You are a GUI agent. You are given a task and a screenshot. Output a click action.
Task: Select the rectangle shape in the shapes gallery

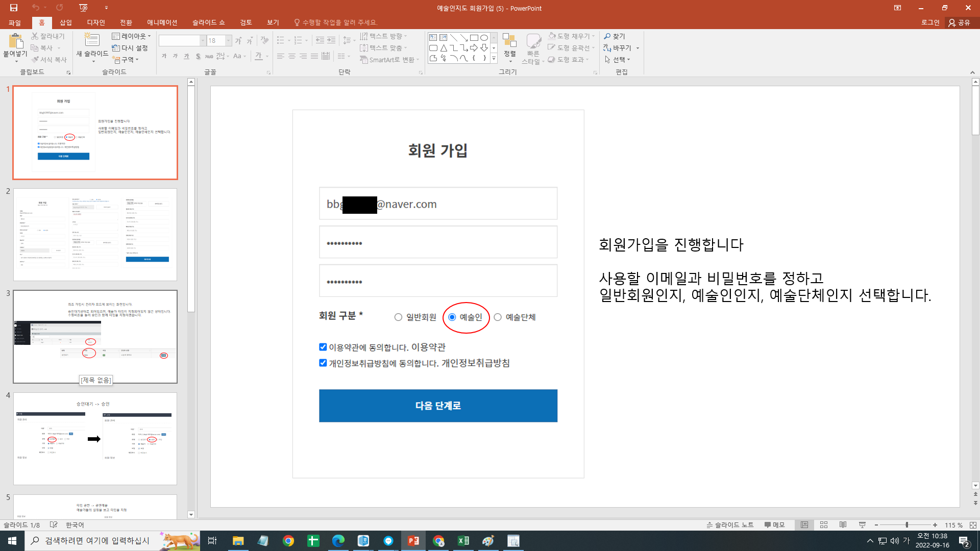[474, 38]
